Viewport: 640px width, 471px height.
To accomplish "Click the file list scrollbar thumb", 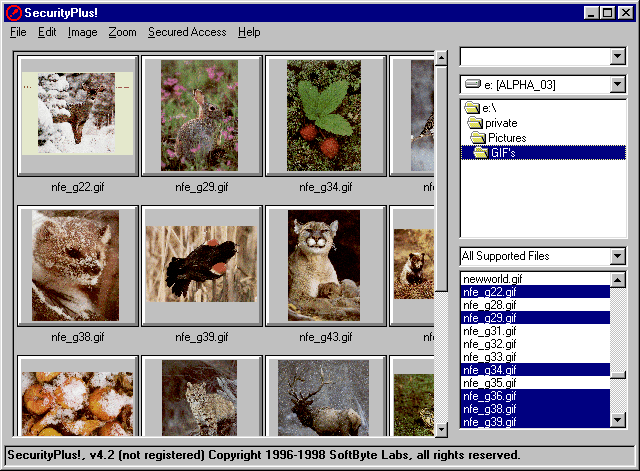I will click(618, 375).
